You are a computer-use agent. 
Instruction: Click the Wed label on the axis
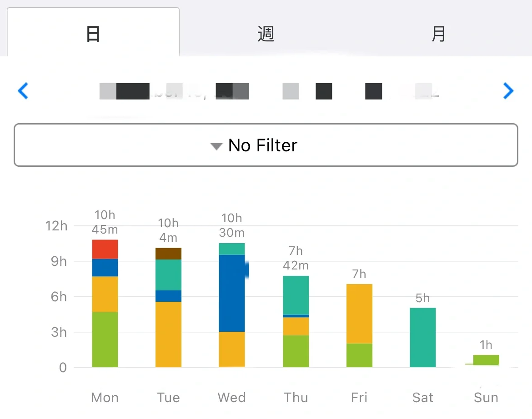[232, 398]
